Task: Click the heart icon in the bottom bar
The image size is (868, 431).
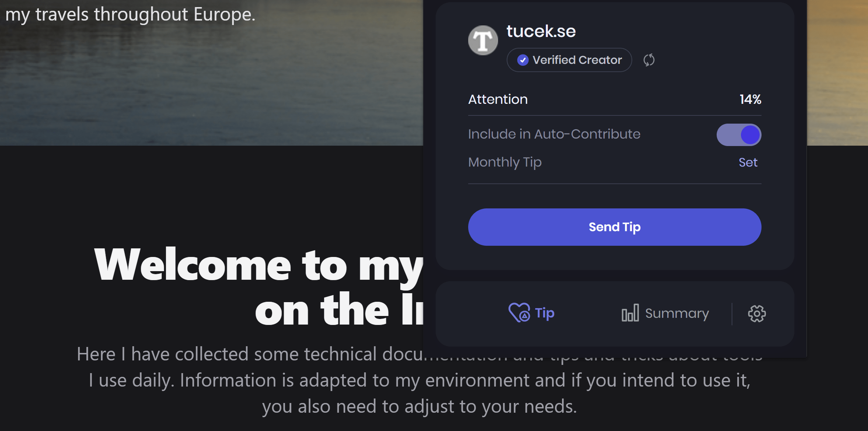Action: coord(519,313)
